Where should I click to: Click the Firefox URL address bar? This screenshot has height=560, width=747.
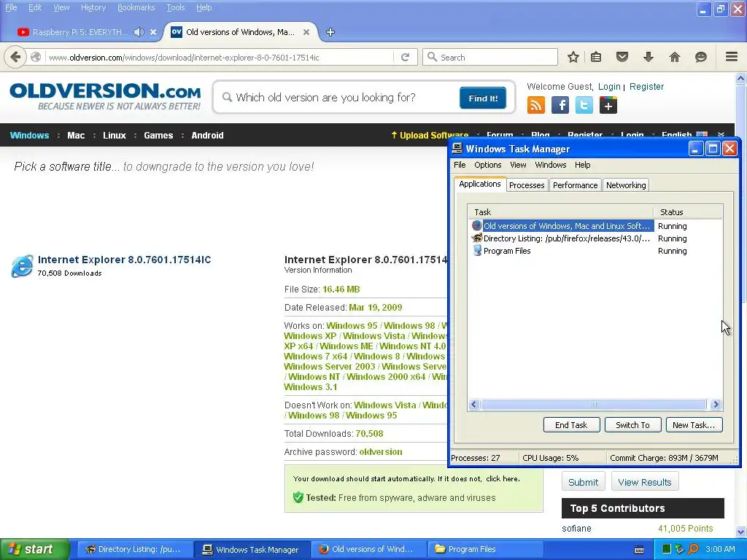[219, 57]
